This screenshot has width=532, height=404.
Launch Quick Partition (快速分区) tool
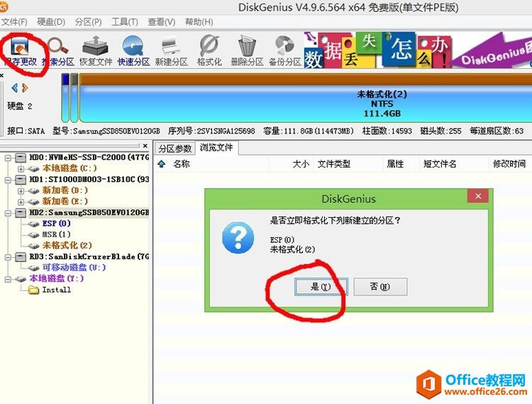pyautogui.click(x=133, y=51)
